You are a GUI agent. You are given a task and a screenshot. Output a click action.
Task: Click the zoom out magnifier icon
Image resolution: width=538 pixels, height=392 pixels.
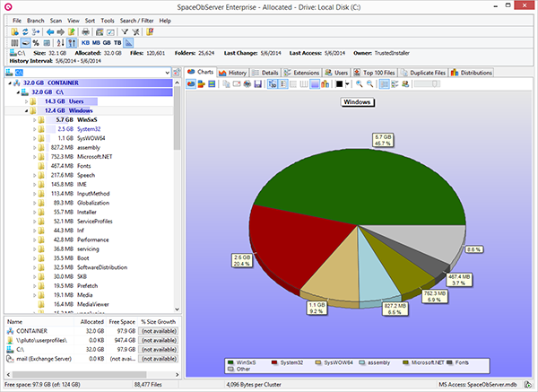pos(369,83)
